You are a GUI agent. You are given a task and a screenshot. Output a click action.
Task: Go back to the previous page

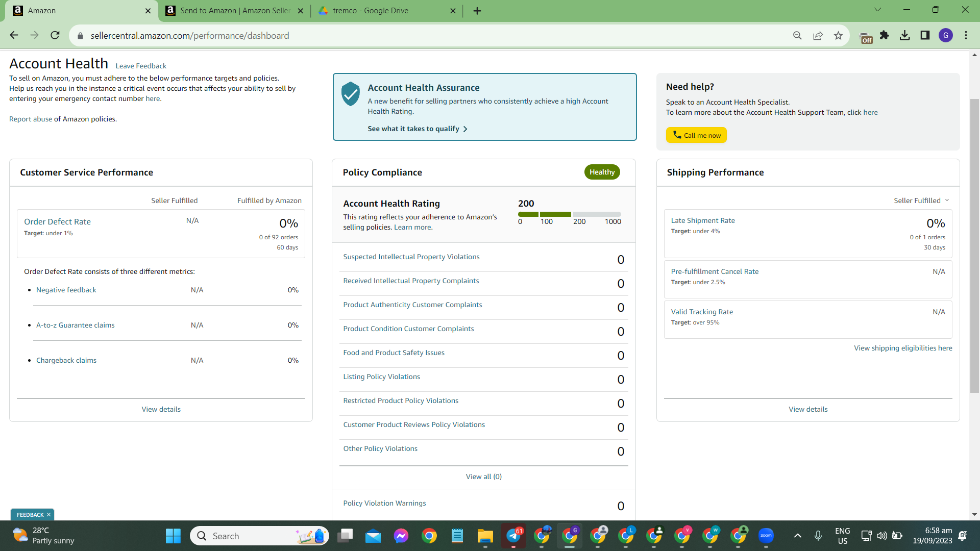click(14, 35)
